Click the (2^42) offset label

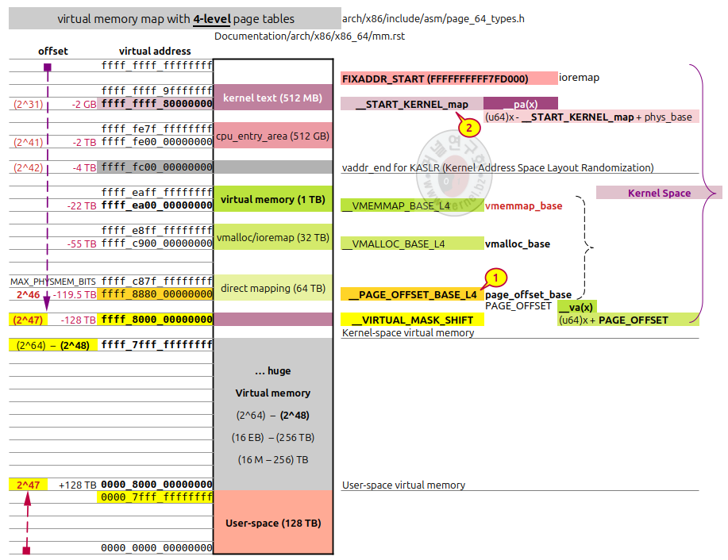tap(29, 167)
